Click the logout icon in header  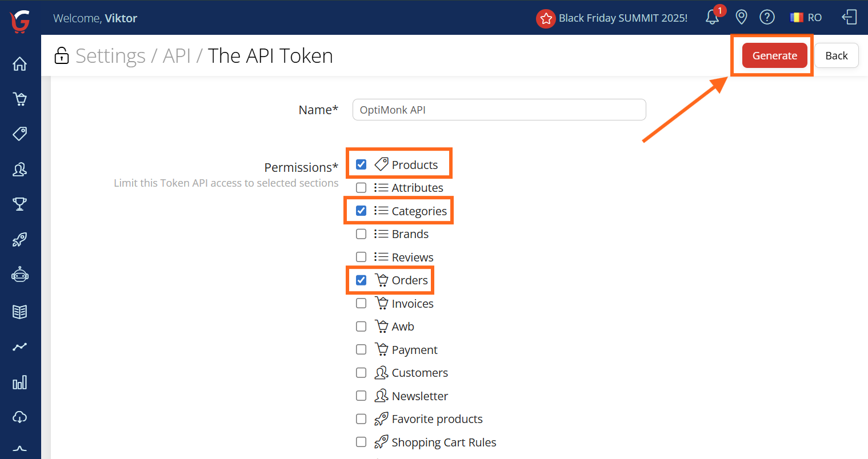click(x=849, y=17)
